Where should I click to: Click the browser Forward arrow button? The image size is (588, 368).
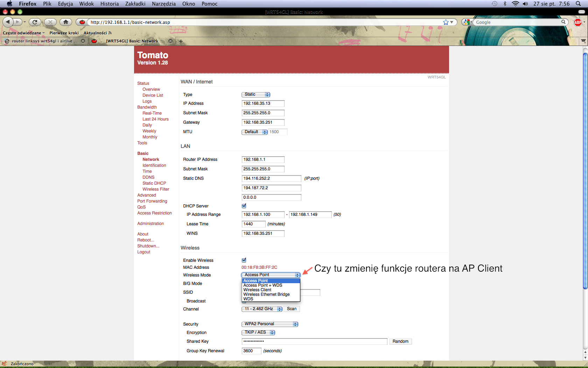coord(17,22)
